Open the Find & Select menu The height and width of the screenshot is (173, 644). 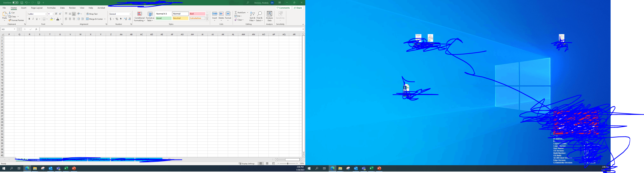pyautogui.click(x=260, y=17)
